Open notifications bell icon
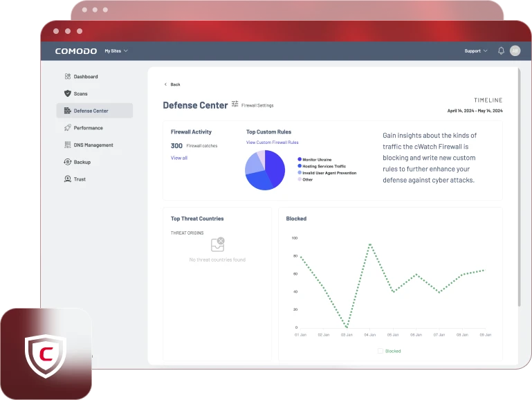The image size is (532, 400). (501, 51)
